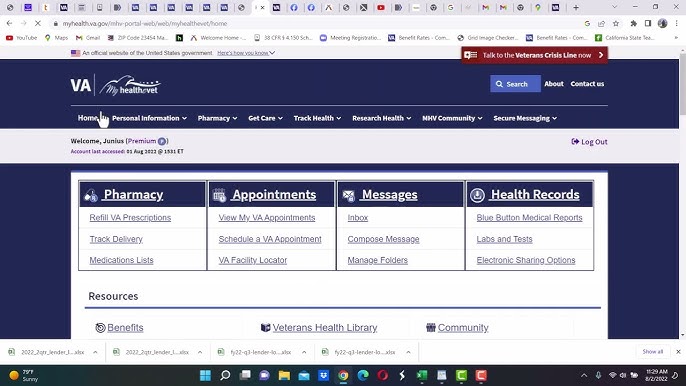Open the Windows Start menu

205,375
